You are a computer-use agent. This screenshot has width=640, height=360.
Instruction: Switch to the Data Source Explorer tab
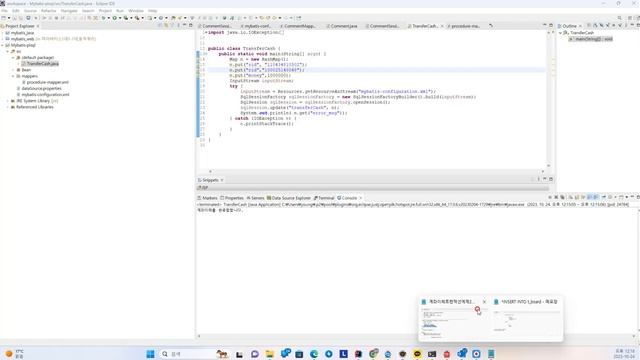pos(289,198)
